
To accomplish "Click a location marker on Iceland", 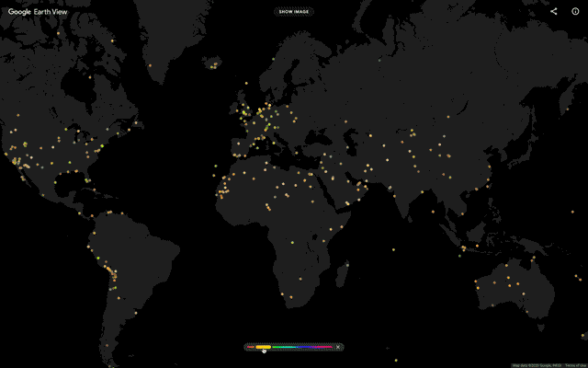I will (213, 65).
